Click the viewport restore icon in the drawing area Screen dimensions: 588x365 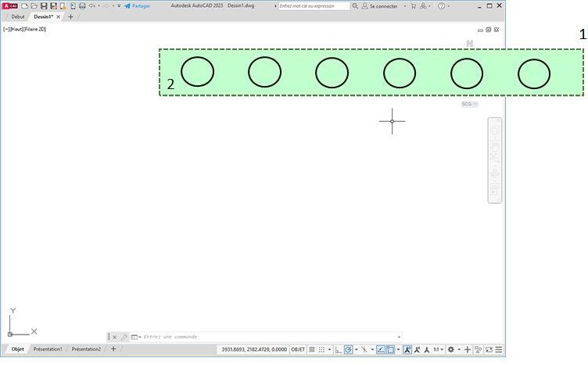(488, 30)
